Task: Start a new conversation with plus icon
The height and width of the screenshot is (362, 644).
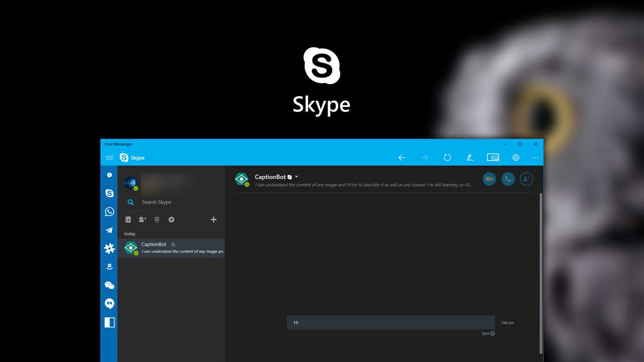Action: (x=213, y=219)
